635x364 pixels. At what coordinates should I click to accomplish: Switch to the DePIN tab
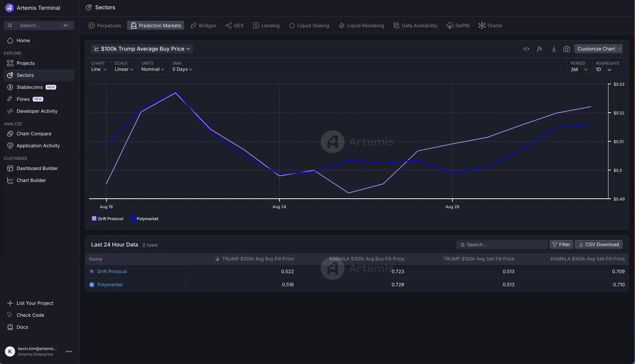(458, 25)
